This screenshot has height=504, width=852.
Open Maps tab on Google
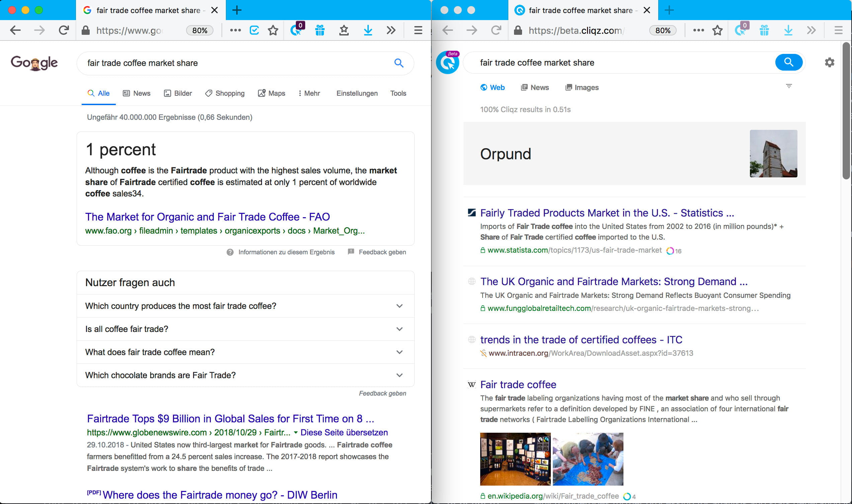[271, 93]
